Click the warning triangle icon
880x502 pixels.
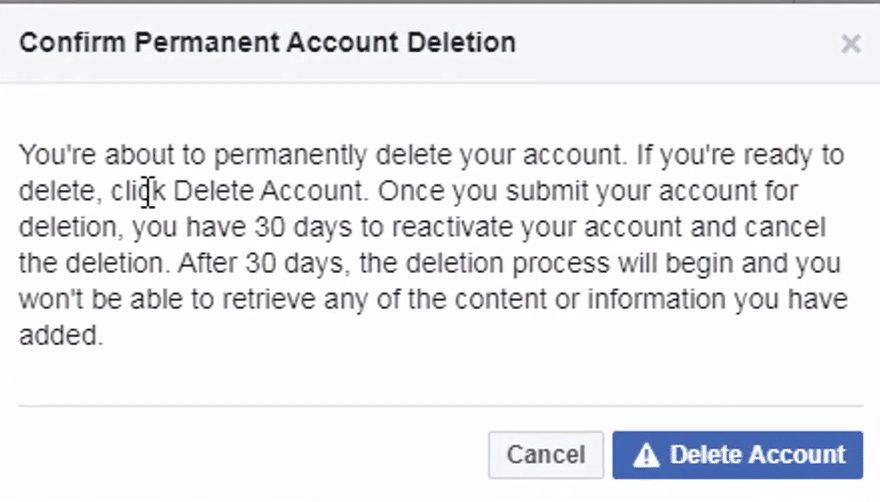point(646,455)
